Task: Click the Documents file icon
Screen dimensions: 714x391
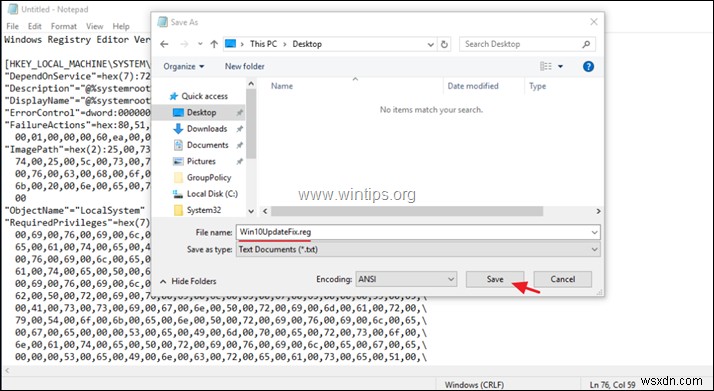Action: (178, 145)
